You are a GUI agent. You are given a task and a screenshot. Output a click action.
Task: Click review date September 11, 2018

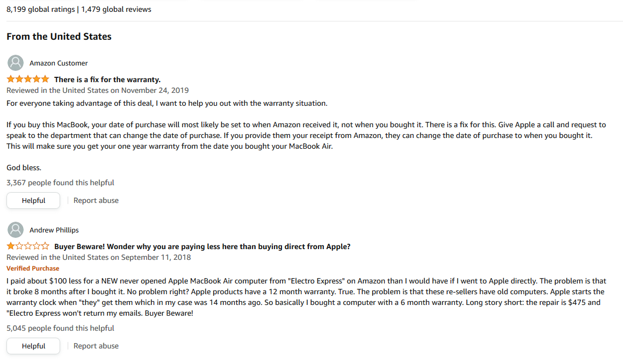tap(156, 257)
